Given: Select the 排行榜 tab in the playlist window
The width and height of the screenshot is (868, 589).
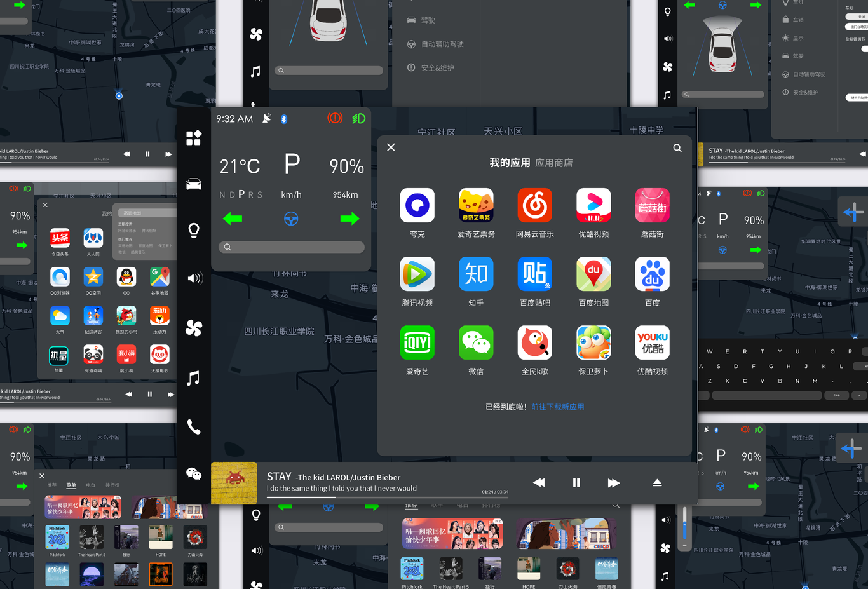Looking at the screenshot, I should coord(112,485).
